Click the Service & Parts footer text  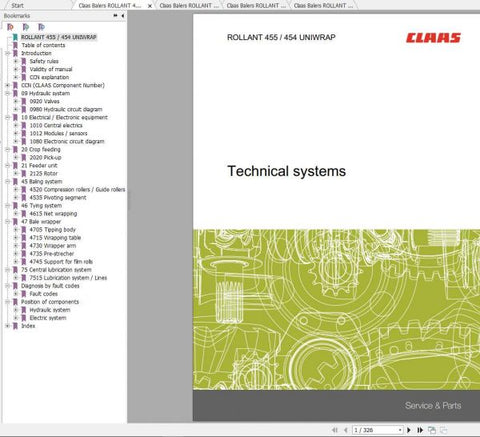click(433, 405)
